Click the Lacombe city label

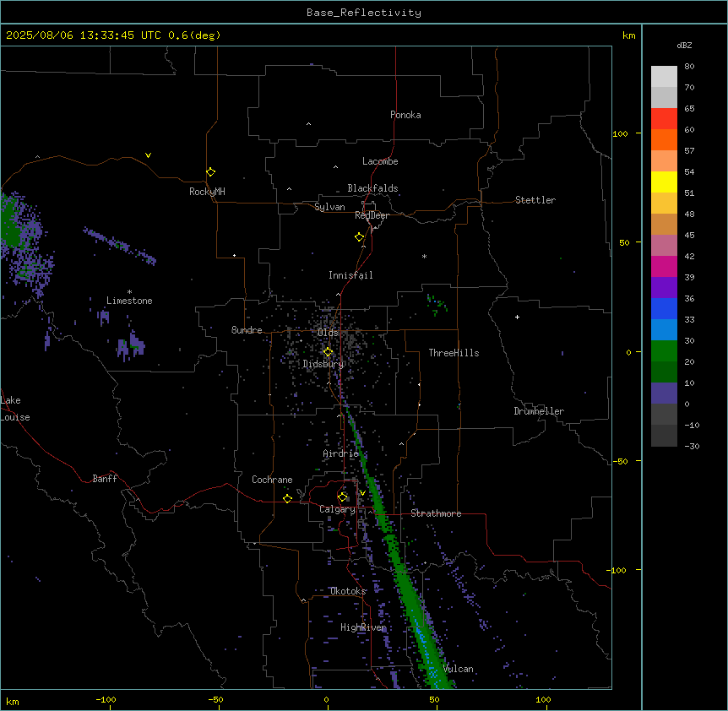pyautogui.click(x=380, y=161)
